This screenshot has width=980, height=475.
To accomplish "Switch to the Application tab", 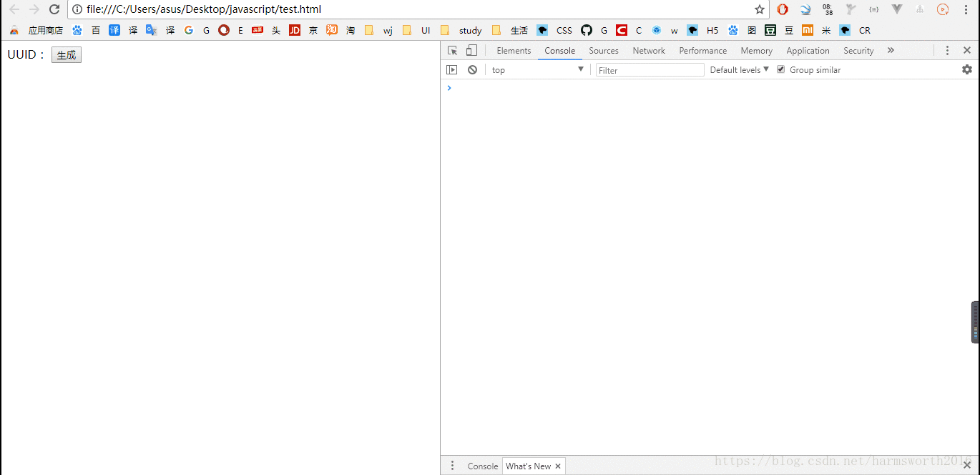I will [x=808, y=50].
